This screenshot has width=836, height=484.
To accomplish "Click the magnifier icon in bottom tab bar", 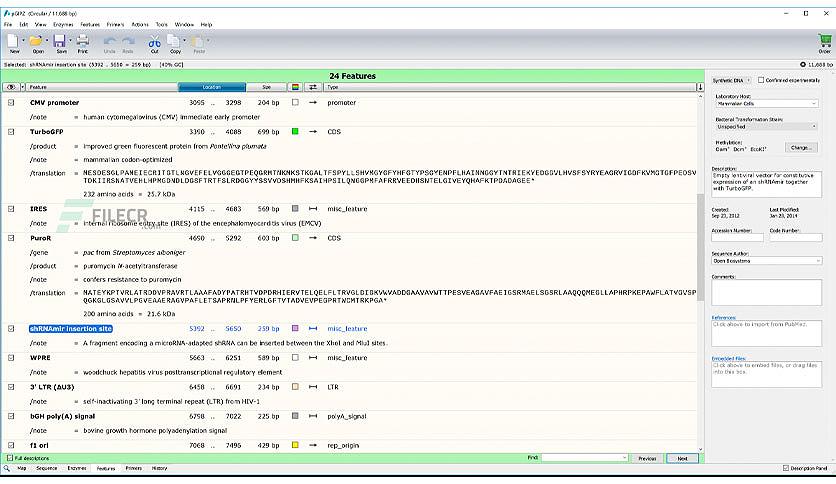I will click(x=6, y=468).
